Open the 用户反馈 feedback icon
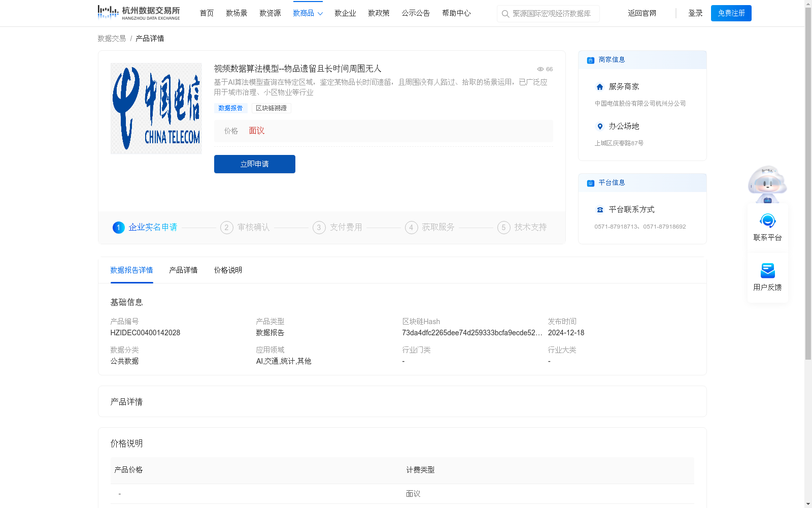This screenshot has width=812, height=508. (x=768, y=270)
